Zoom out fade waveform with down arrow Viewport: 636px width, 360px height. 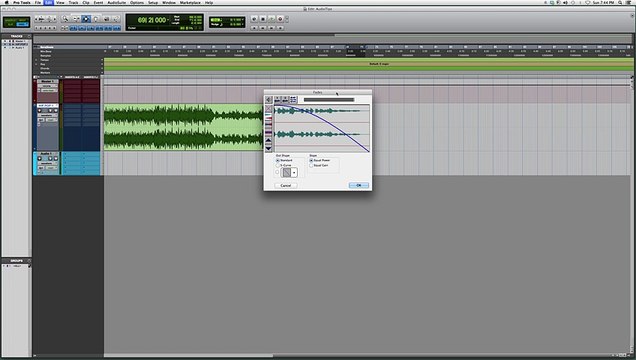pos(269,148)
